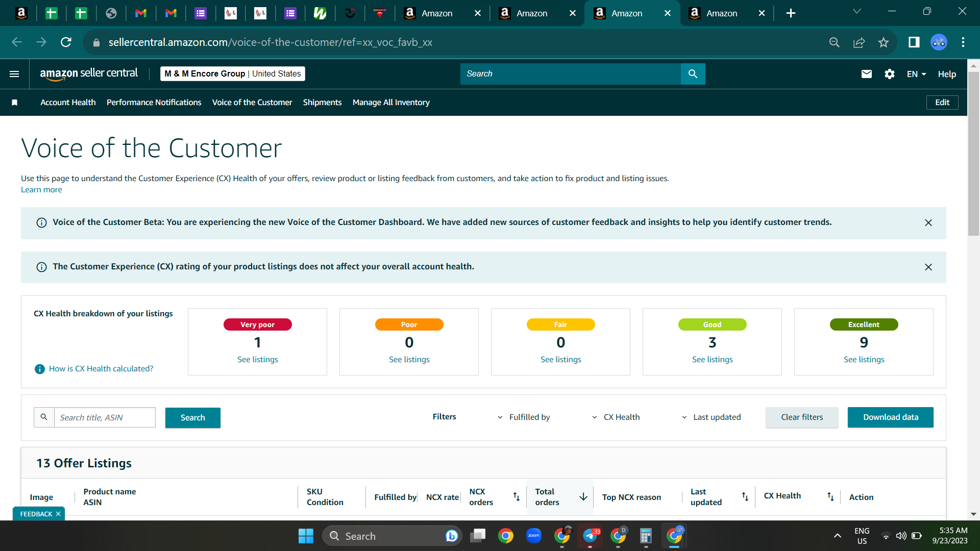Open the Account Health menu item
The image size is (980, 551).
pyautogui.click(x=68, y=103)
